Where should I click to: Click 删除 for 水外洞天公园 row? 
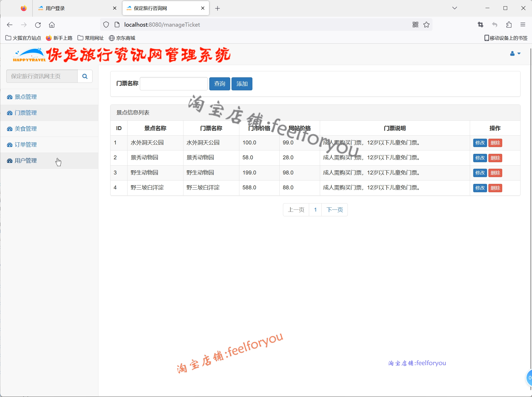coord(495,143)
